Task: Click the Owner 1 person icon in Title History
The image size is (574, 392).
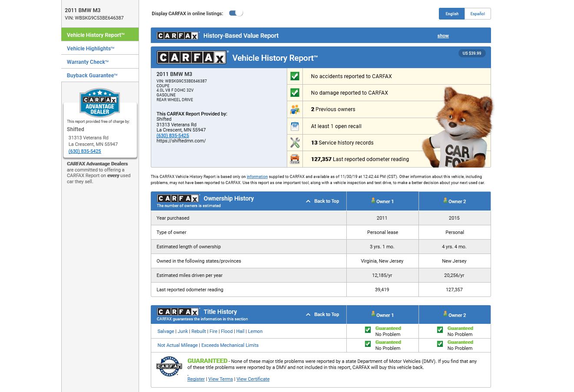Action: coord(373,314)
